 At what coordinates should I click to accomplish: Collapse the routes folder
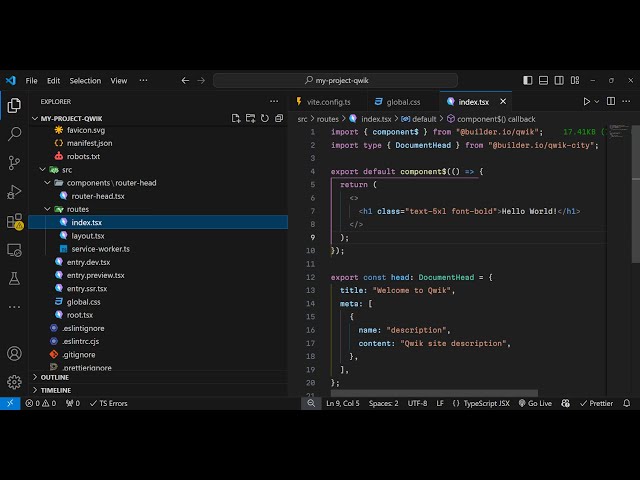coord(77,209)
